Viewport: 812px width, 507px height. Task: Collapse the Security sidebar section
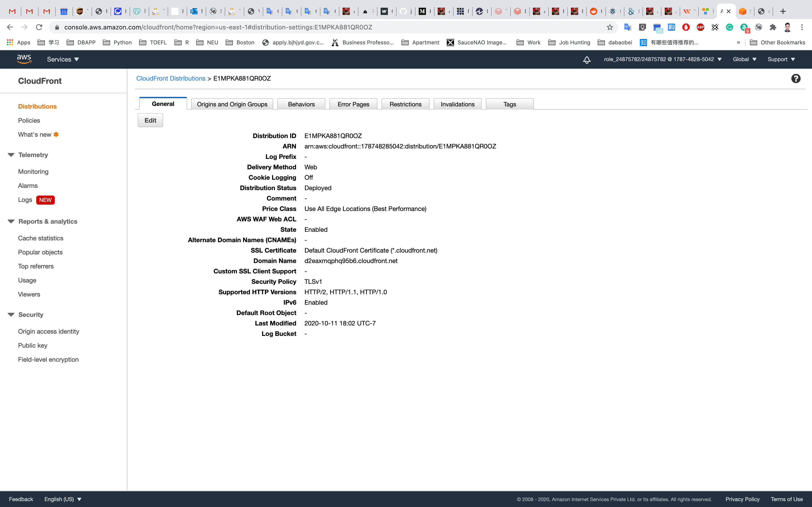pos(11,315)
